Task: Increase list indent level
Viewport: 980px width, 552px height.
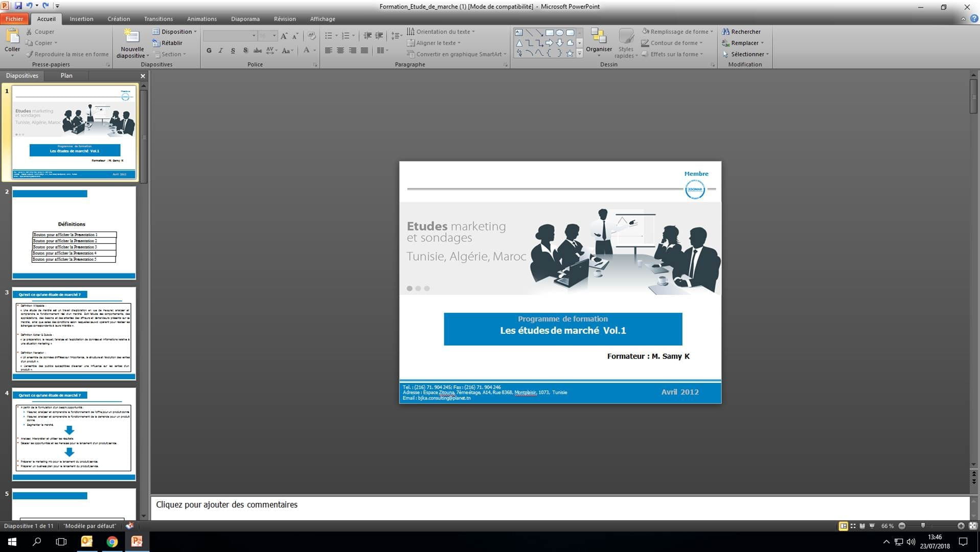Action: 379,36
